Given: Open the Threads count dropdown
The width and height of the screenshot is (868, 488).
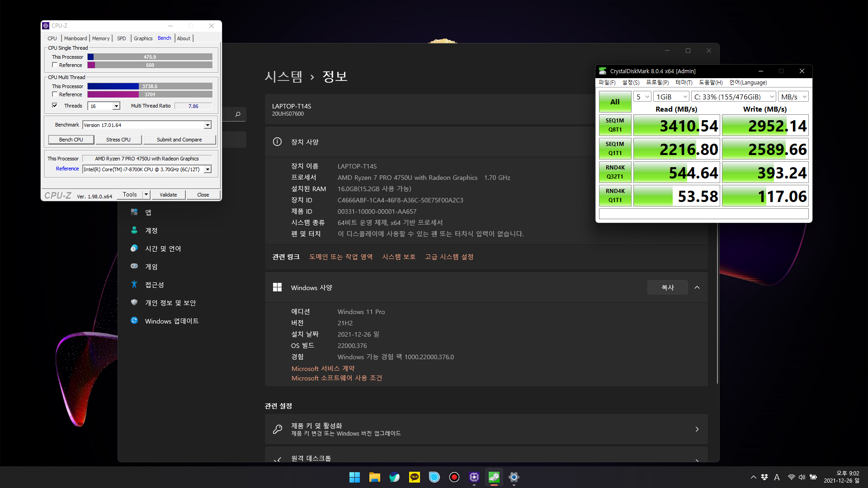Looking at the screenshot, I should pos(116,106).
